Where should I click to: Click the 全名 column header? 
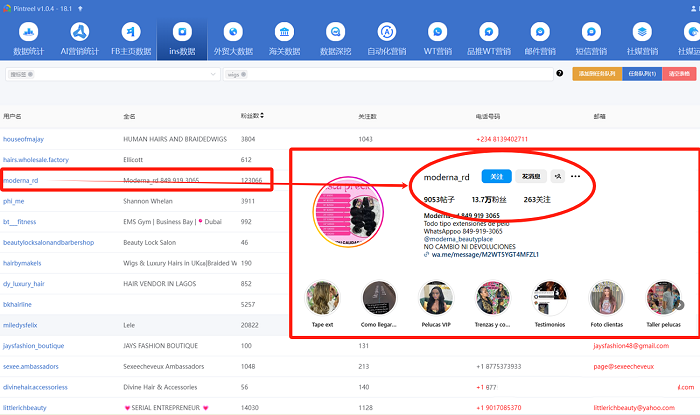click(129, 116)
